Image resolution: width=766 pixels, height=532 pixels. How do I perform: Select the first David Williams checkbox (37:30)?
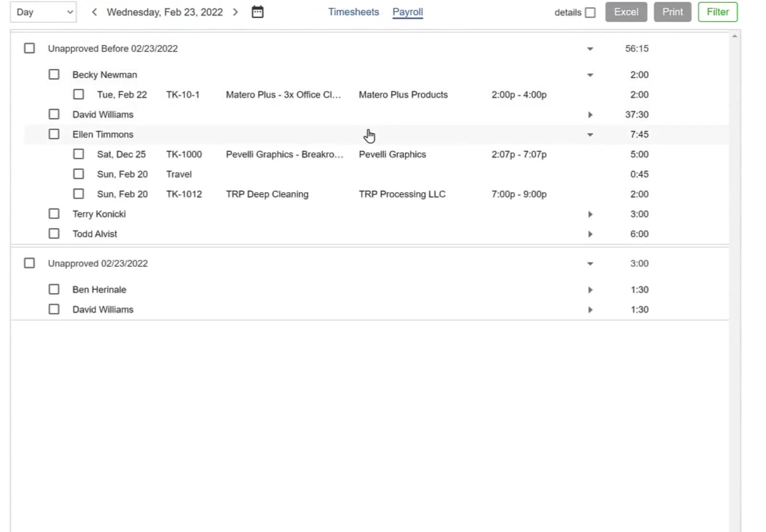coord(54,114)
